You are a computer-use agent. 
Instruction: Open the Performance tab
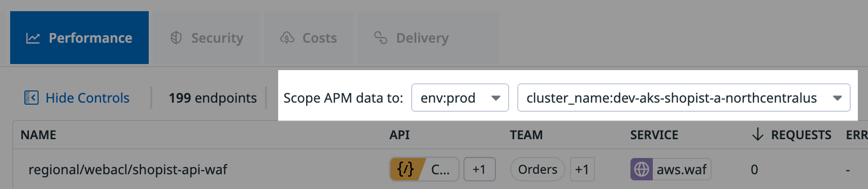79,38
